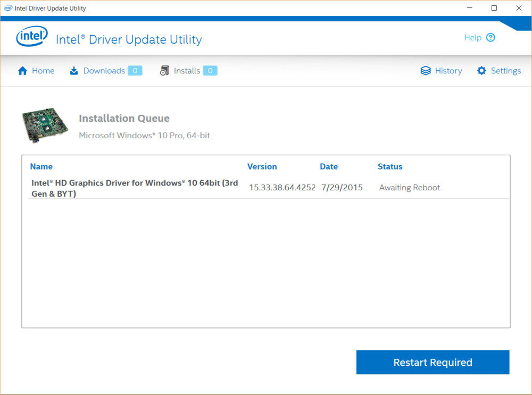The width and height of the screenshot is (532, 395).
Task: Click the Settings gear icon
Action: point(481,71)
